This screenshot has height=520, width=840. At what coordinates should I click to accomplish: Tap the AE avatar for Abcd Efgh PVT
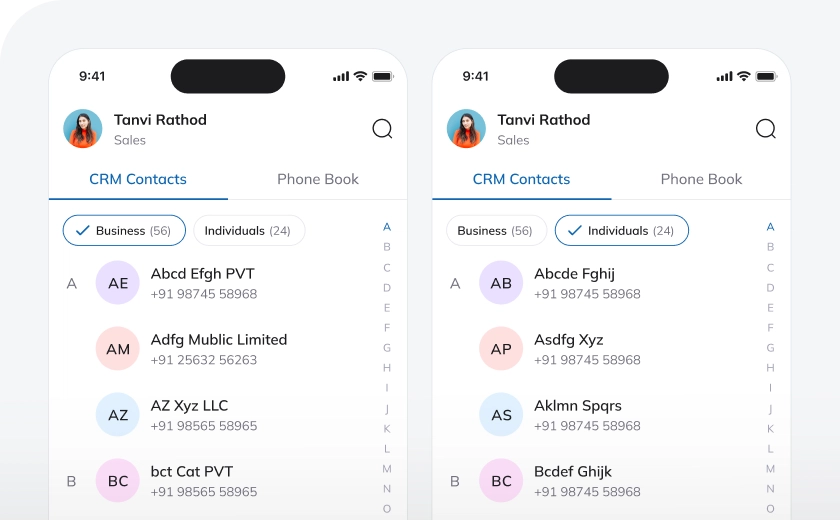(118, 283)
